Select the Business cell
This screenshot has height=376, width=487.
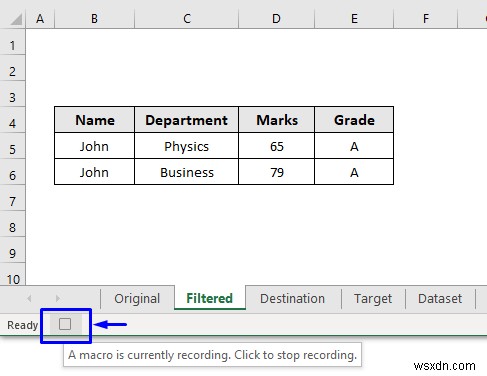coord(187,172)
